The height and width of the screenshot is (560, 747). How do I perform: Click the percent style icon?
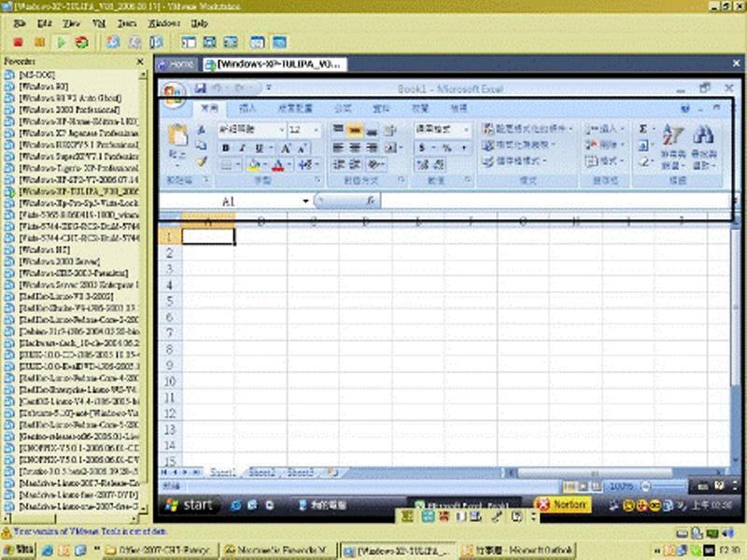pos(447,148)
